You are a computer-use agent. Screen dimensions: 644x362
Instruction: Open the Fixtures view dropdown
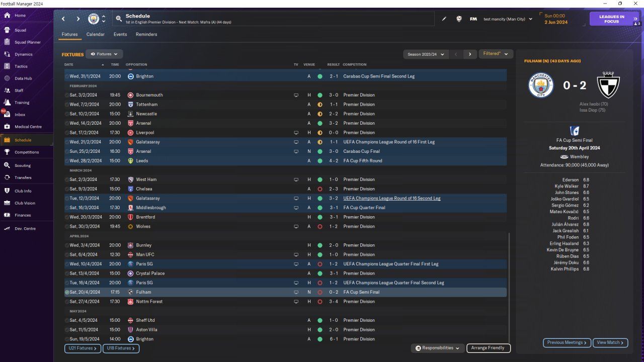pos(104,54)
